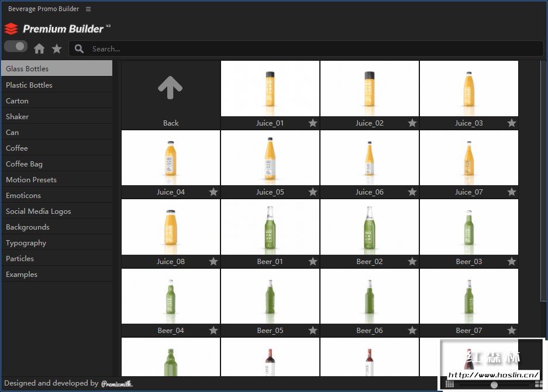548x392 pixels.
Task: Open the Coffee category
Action: tap(57, 148)
